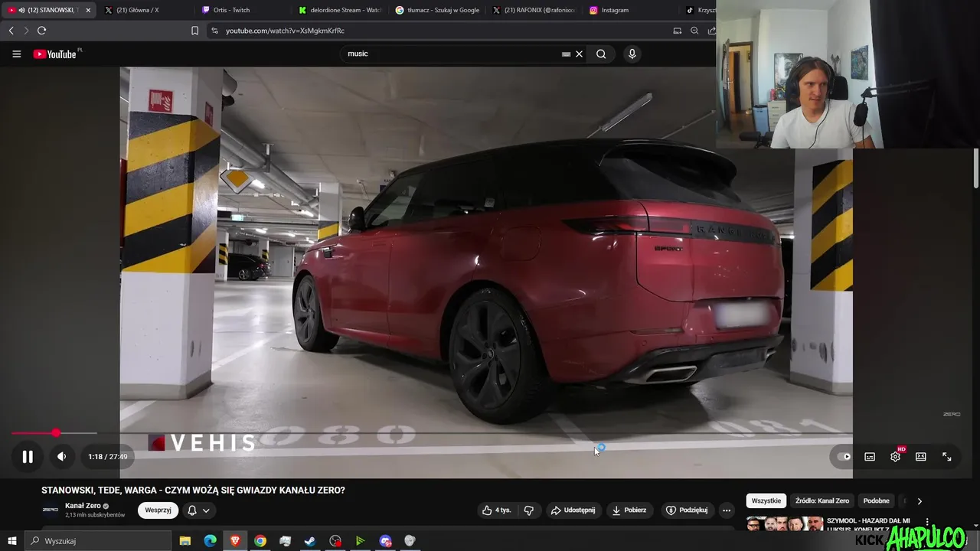Switch to the 'Główna / X' tab
The width and height of the screenshot is (980, 551).
[x=143, y=10]
